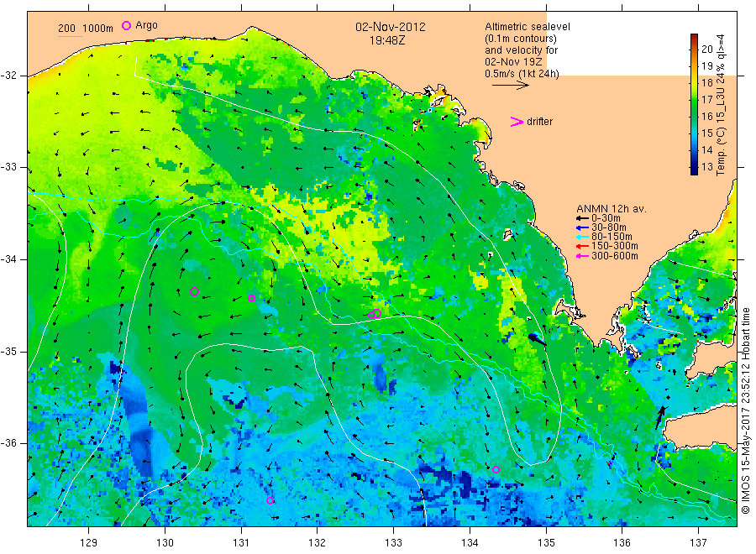Click the blue 30-80m ANMN legend arrow
The width and height of the screenshot is (756, 554).
tap(582, 227)
